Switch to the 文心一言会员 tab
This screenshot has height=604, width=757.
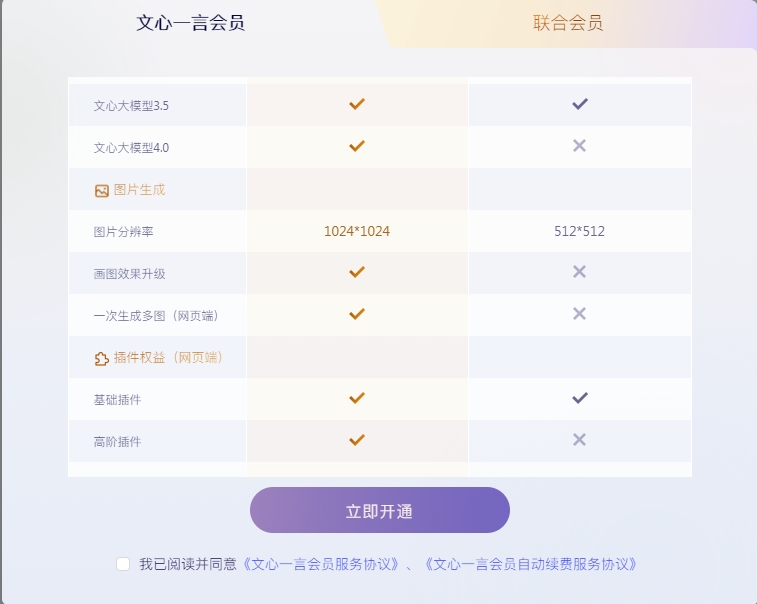point(190,23)
